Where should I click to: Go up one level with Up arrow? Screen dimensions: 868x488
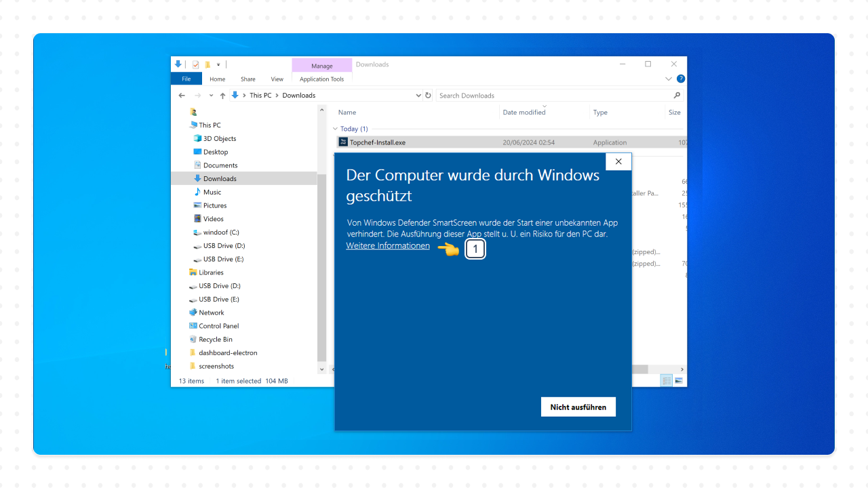(223, 96)
